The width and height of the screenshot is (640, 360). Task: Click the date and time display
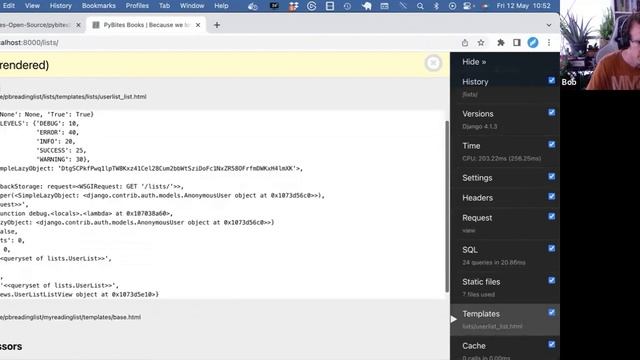[523, 6]
